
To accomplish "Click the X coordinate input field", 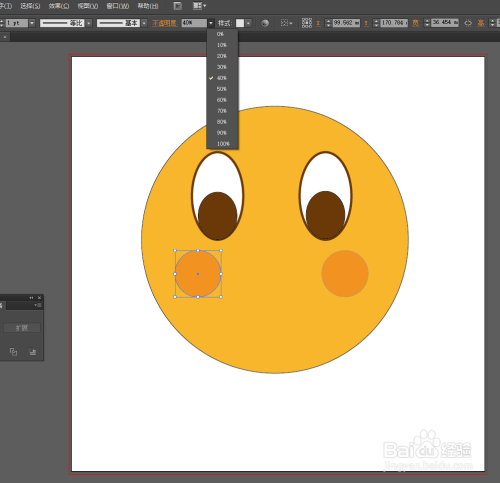I will pyautogui.click(x=346, y=23).
